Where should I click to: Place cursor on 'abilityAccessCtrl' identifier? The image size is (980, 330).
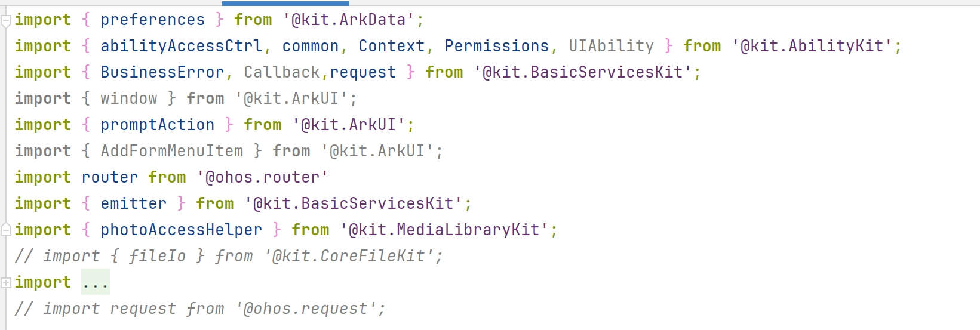(182, 47)
